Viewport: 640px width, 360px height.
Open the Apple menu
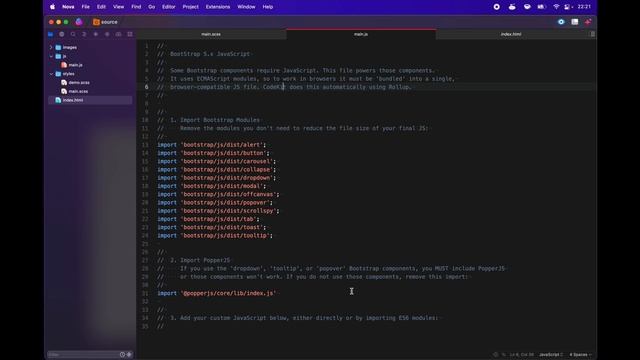click(x=53, y=7)
